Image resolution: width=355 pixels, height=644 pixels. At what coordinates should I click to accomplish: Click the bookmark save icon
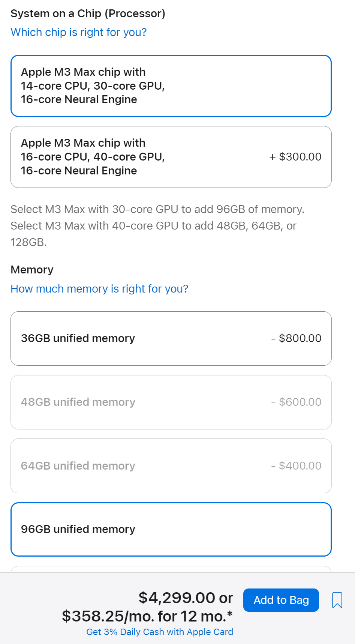pos(337,600)
